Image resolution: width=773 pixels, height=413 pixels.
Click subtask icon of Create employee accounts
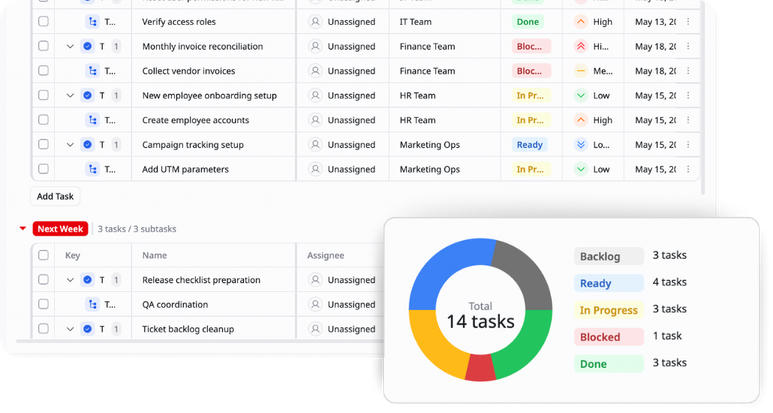[92, 120]
